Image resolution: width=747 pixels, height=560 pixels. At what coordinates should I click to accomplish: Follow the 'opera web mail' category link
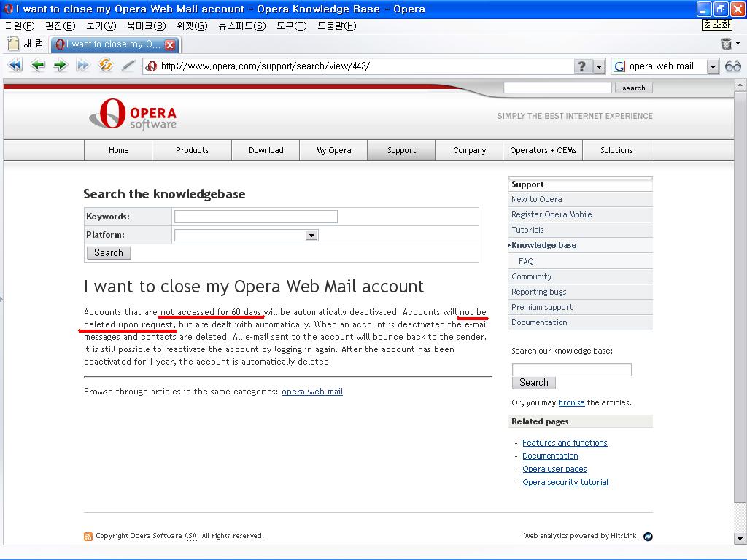click(312, 392)
